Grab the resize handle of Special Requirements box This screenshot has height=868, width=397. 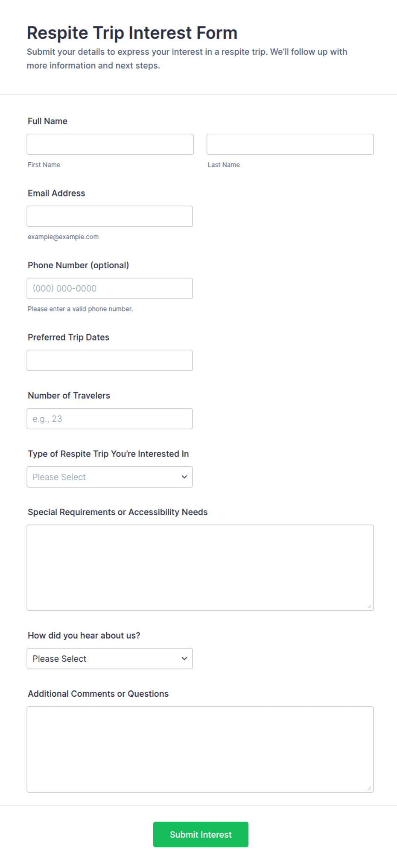369,607
